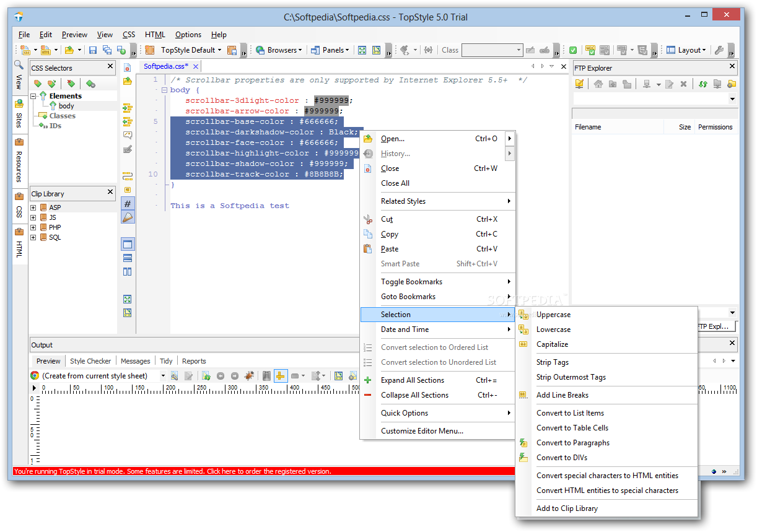Click the wrench options icon

tap(719, 50)
